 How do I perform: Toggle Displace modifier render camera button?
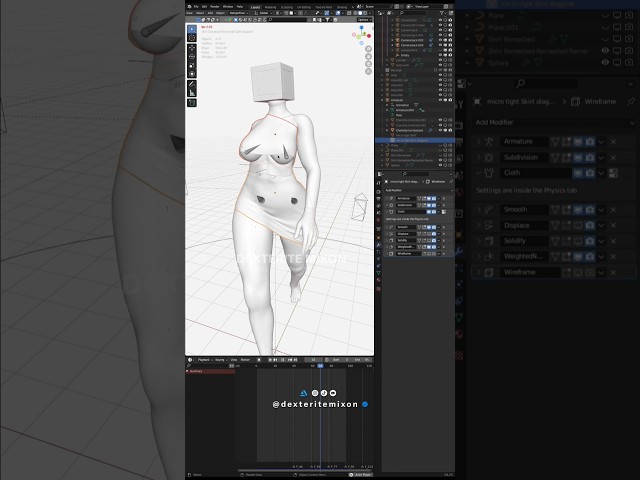point(434,234)
